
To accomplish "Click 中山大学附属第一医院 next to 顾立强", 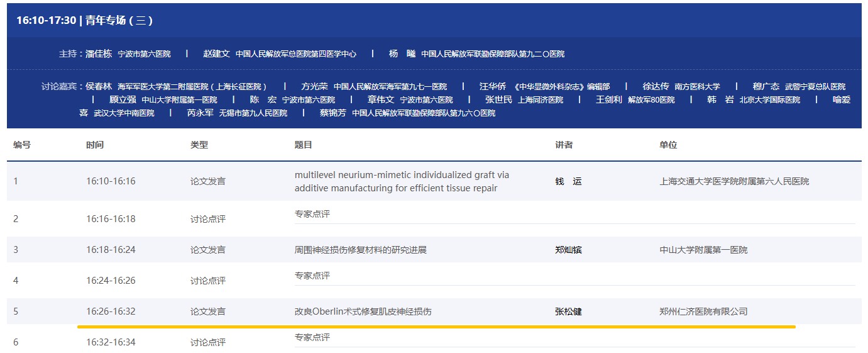I will [x=179, y=100].
